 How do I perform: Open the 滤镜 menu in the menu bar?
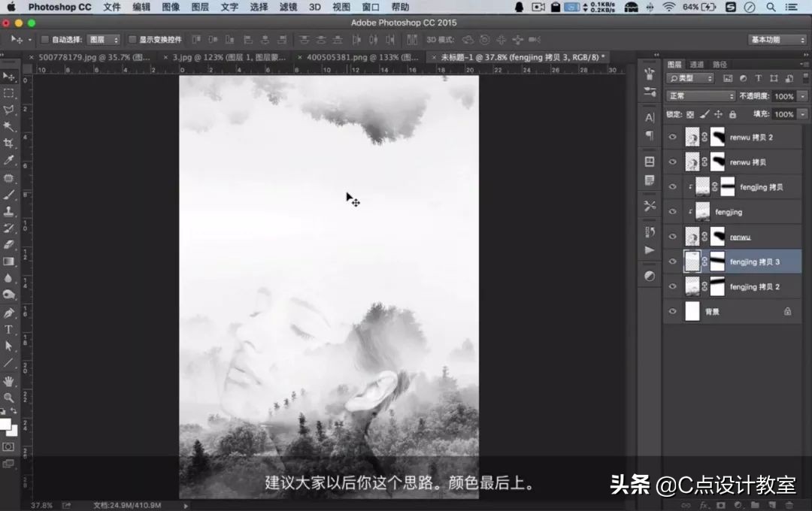(286, 7)
